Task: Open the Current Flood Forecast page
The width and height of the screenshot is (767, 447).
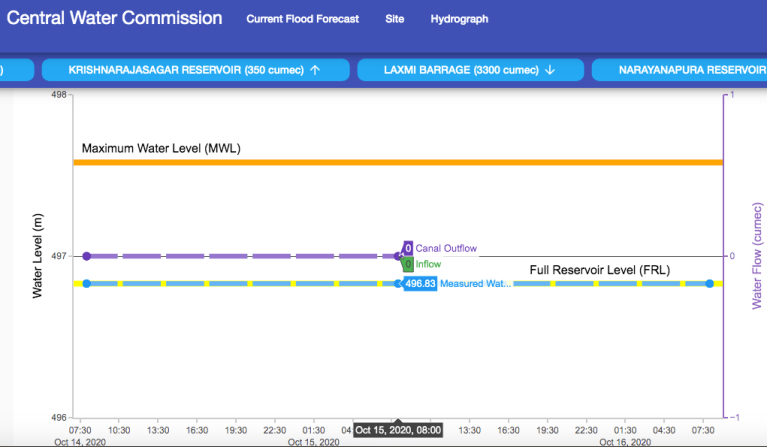Action: [x=302, y=19]
